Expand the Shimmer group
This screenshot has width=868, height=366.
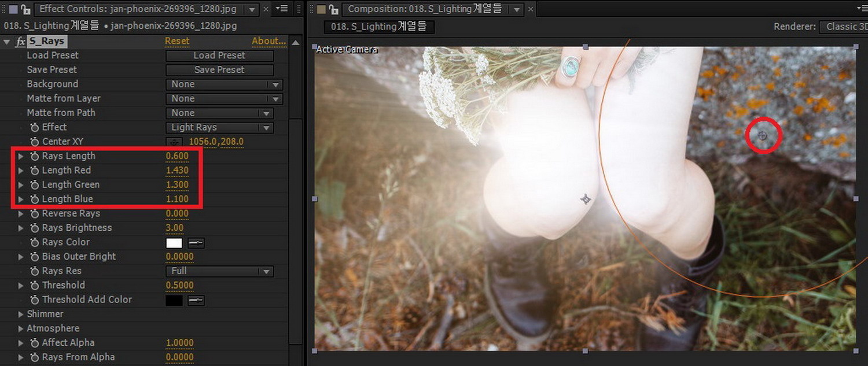[21, 314]
